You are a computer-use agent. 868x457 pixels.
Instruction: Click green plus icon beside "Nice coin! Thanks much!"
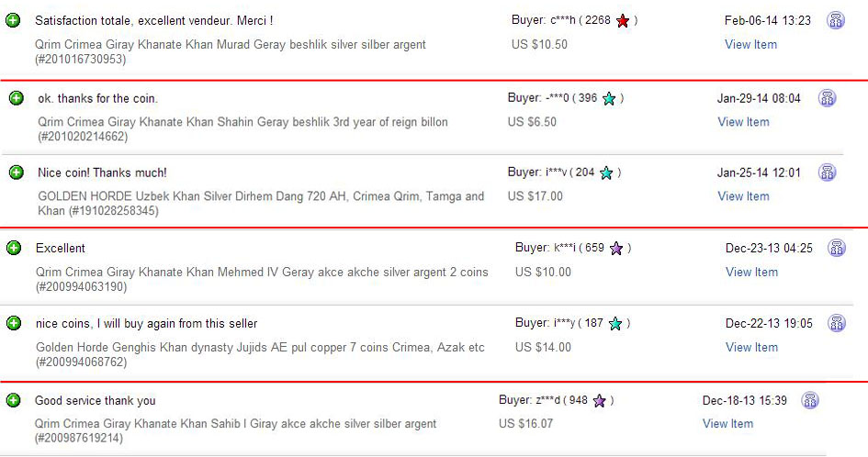click(16, 173)
